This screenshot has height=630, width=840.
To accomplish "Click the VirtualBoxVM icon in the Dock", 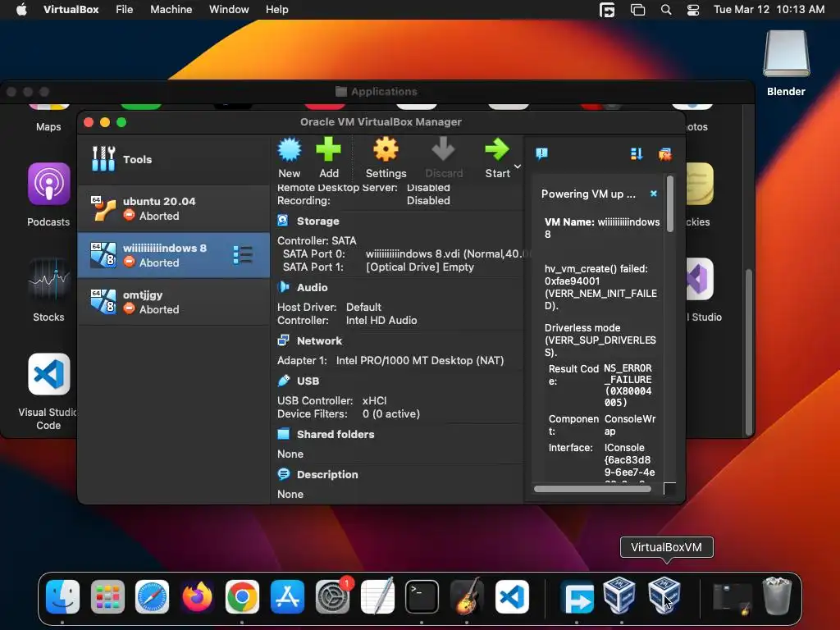I will tap(664, 596).
